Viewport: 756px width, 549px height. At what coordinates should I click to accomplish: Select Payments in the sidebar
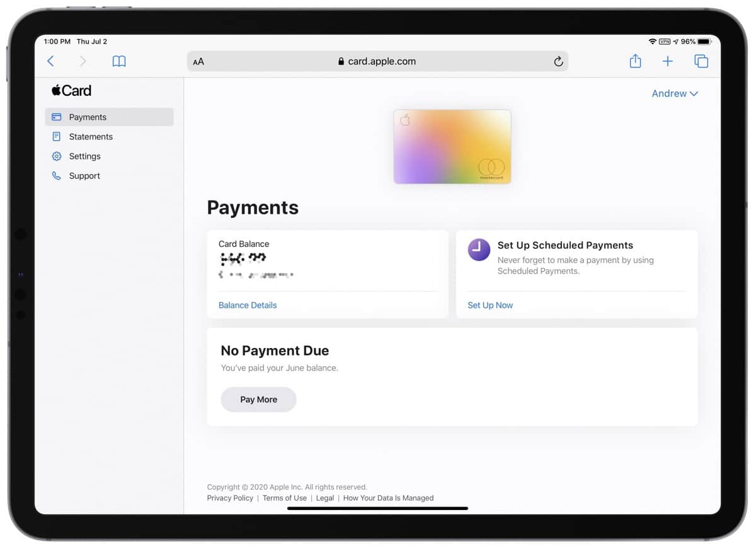(109, 117)
